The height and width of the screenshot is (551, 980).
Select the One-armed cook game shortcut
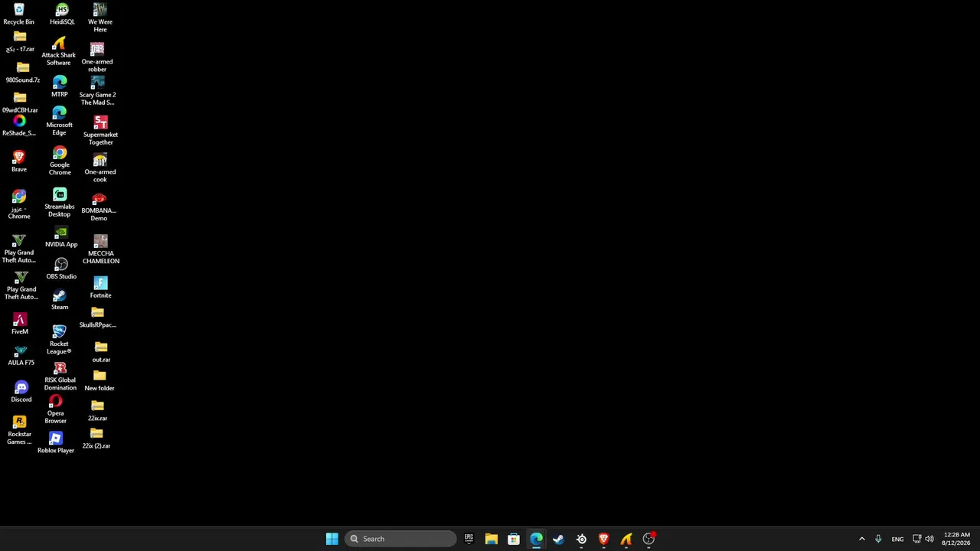[x=100, y=168]
